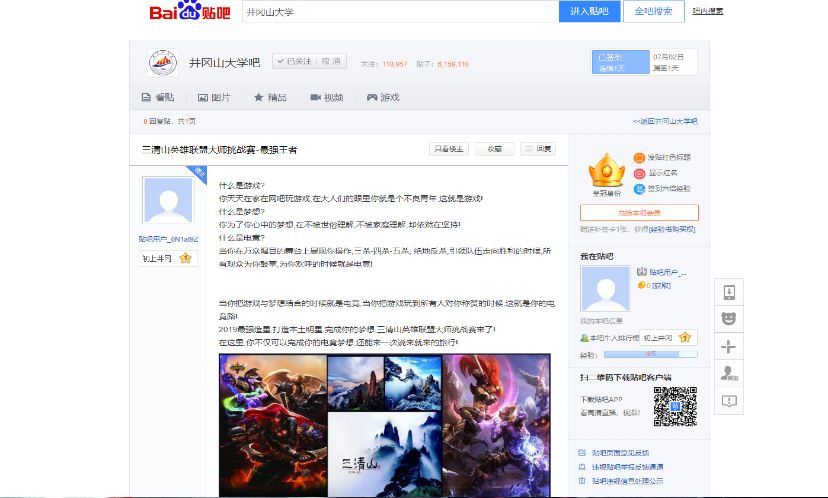Click the golden crown 皇冠身份 icon
828x498 pixels.
[x=607, y=172]
